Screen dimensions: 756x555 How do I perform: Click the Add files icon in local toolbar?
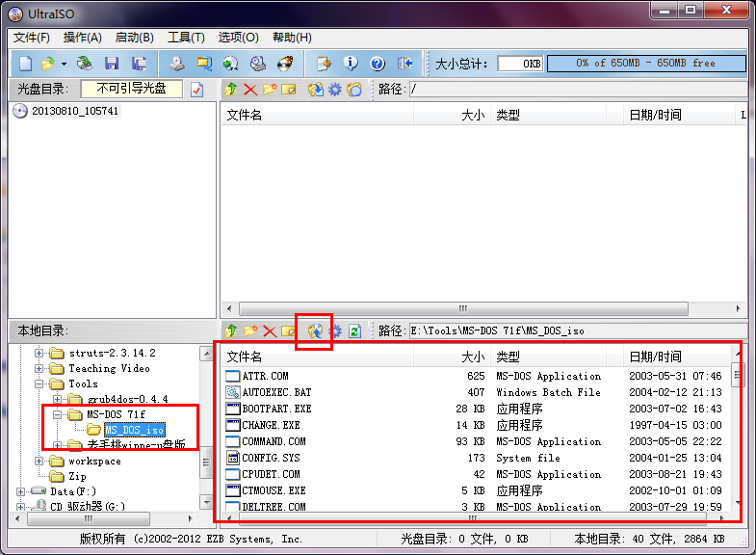[315, 331]
